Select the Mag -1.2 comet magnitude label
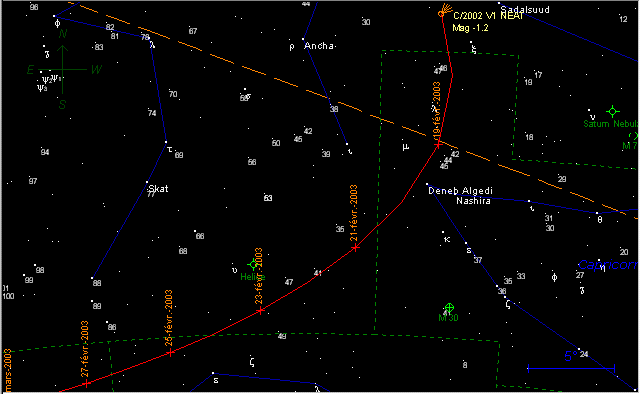The image size is (640, 394). 470,28
